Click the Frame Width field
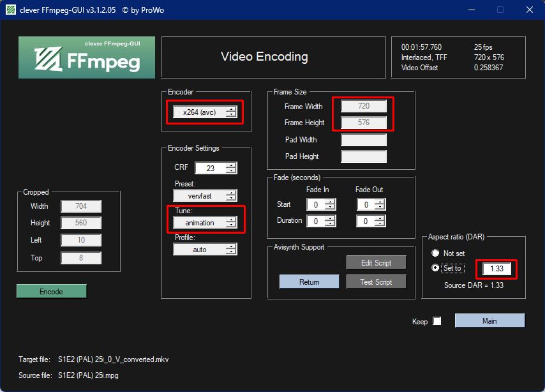The width and height of the screenshot is (545, 392). (364, 106)
